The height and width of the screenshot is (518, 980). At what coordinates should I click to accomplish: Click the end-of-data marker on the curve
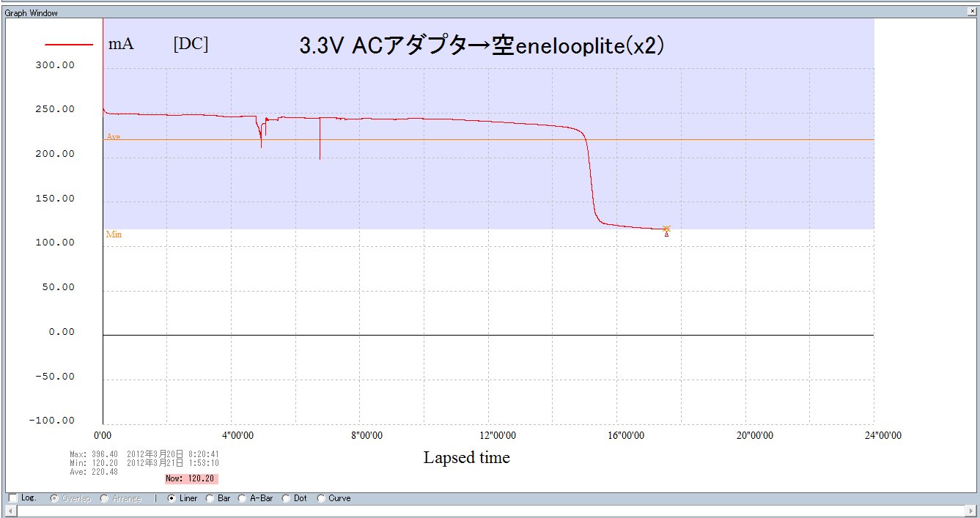click(666, 230)
